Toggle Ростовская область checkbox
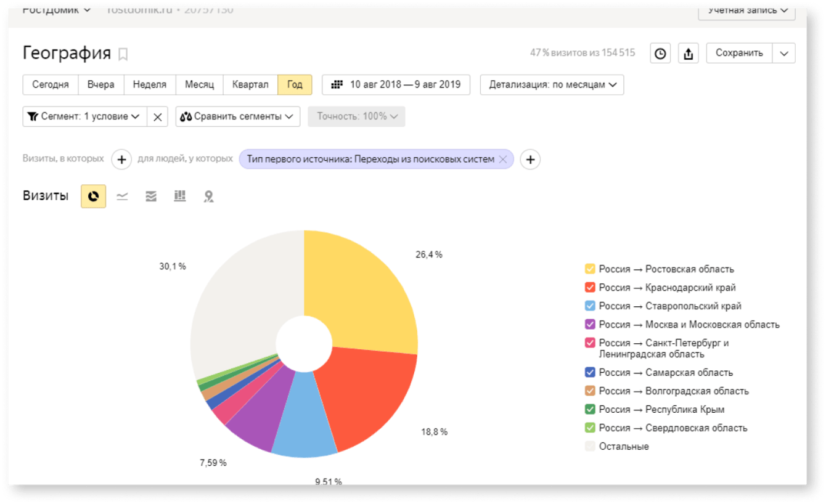The image size is (826, 504). tap(590, 269)
